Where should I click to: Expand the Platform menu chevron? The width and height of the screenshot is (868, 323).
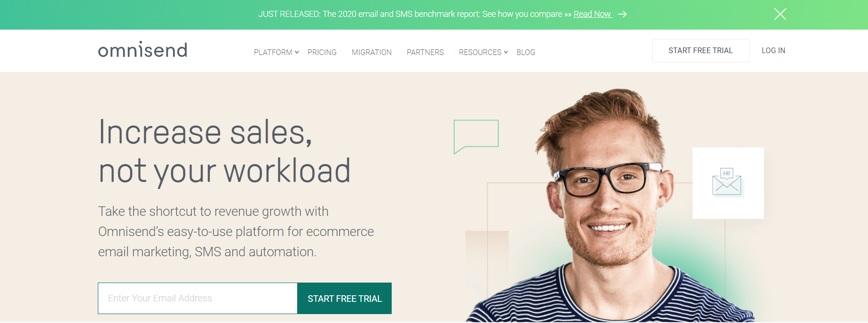tap(297, 52)
